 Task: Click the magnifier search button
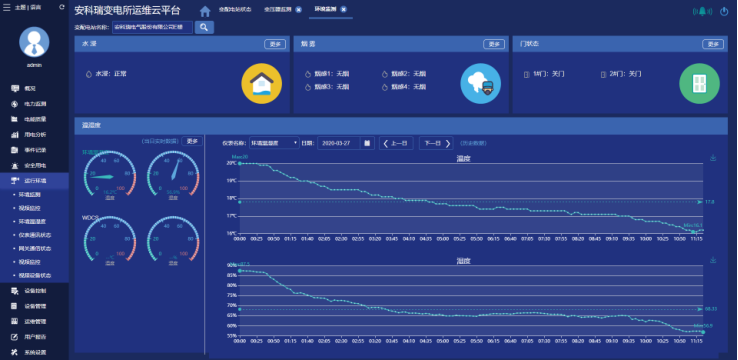[x=204, y=27]
